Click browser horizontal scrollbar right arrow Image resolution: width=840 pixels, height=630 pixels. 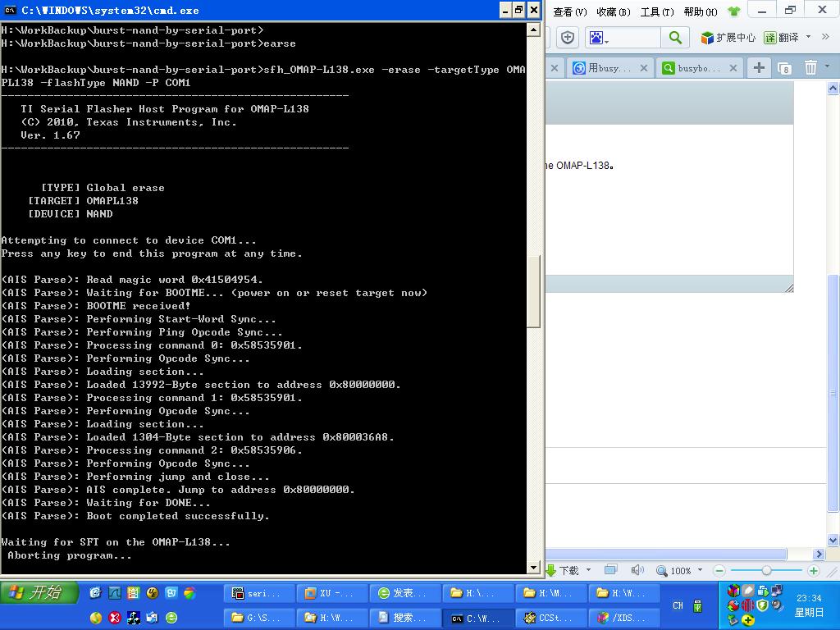(x=819, y=554)
